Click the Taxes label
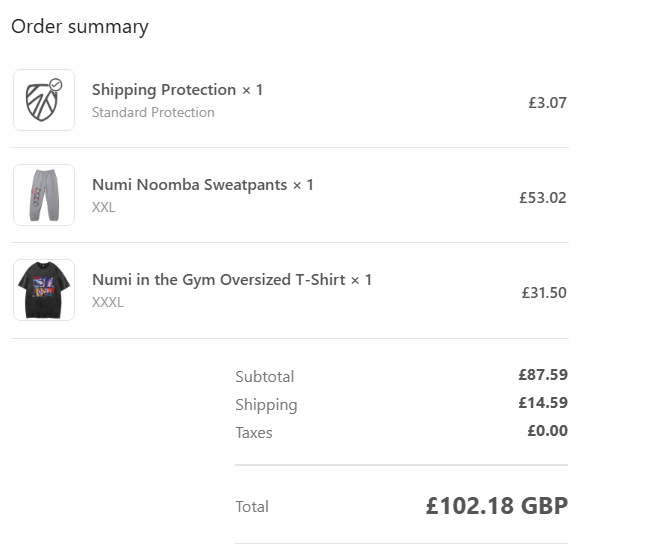This screenshot has width=647, height=559. click(254, 433)
